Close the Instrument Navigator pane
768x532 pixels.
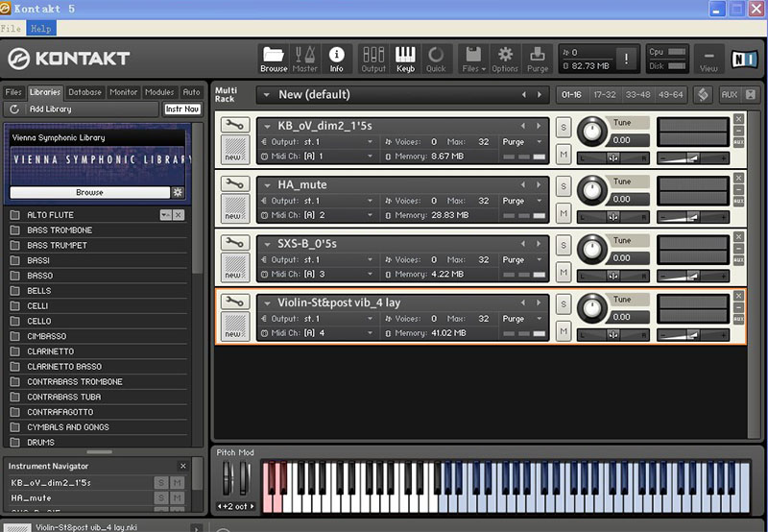point(183,466)
